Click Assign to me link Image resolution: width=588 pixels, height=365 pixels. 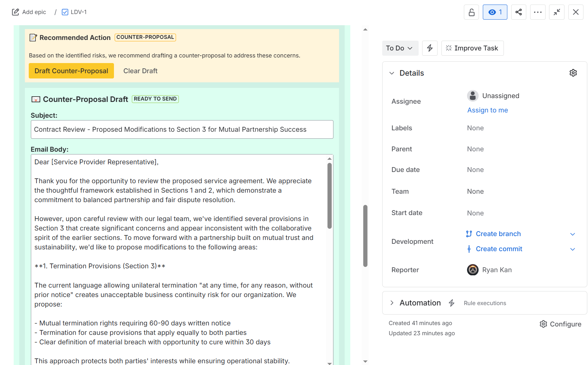point(487,110)
